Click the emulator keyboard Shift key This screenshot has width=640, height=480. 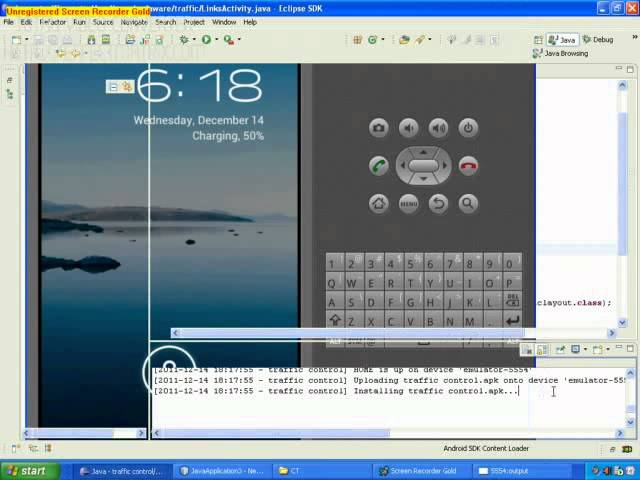point(335,320)
